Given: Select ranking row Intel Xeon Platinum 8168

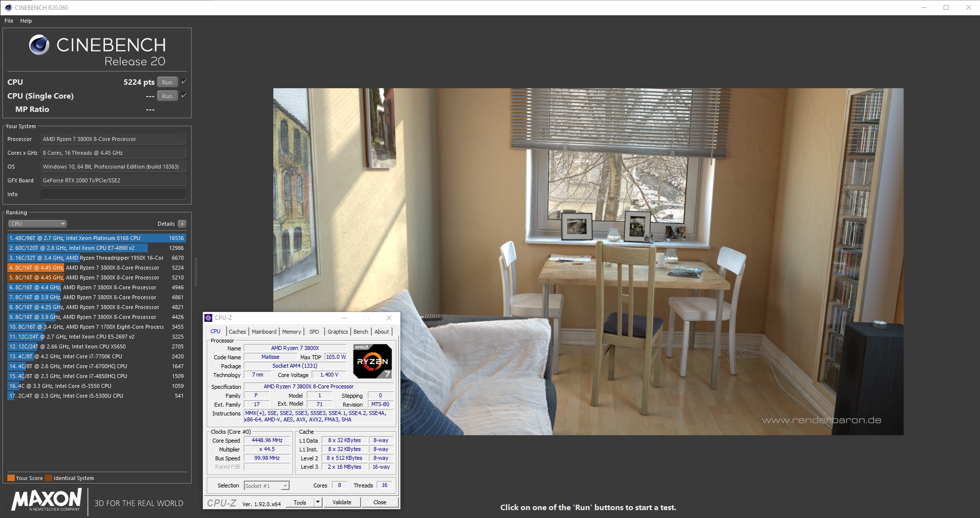Looking at the screenshot, I should click(x=97, y=238).
